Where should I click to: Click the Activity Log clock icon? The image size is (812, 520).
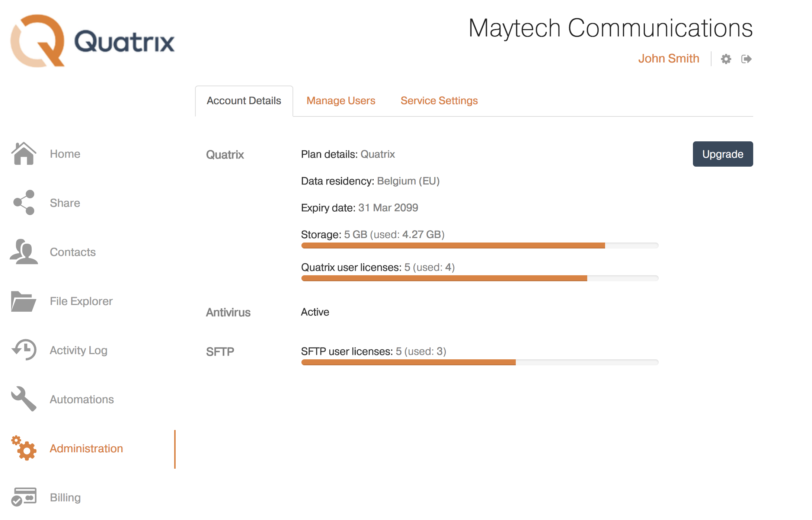click(24, 350)
